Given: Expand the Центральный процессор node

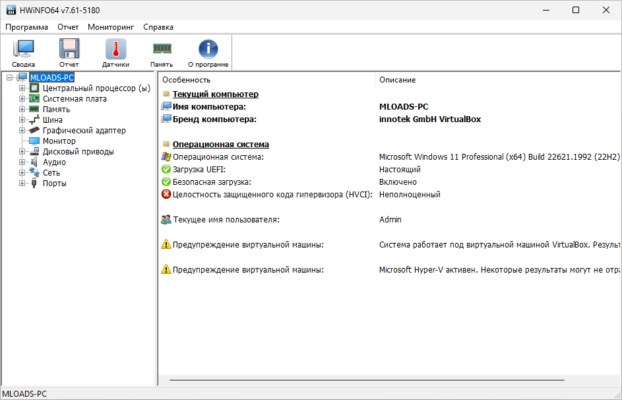Looking at the screenshot, I should [22, 88].
